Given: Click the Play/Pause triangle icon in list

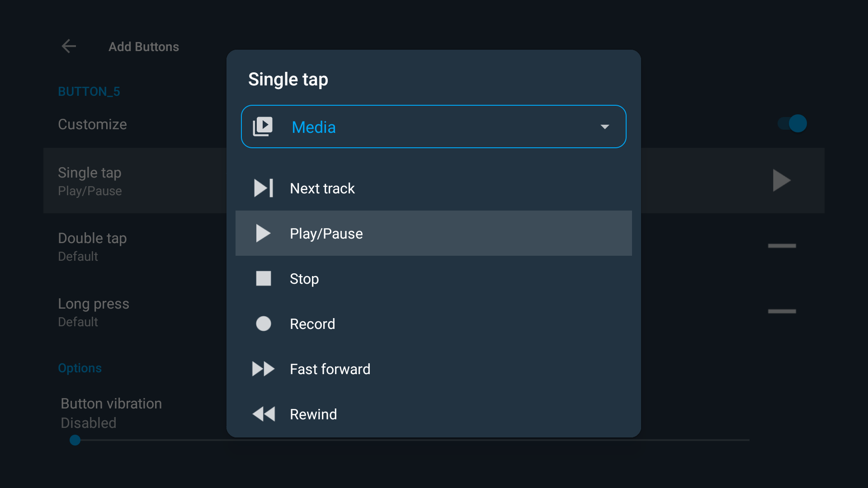Looking at the screenshot, I should [x=263, y=234].
